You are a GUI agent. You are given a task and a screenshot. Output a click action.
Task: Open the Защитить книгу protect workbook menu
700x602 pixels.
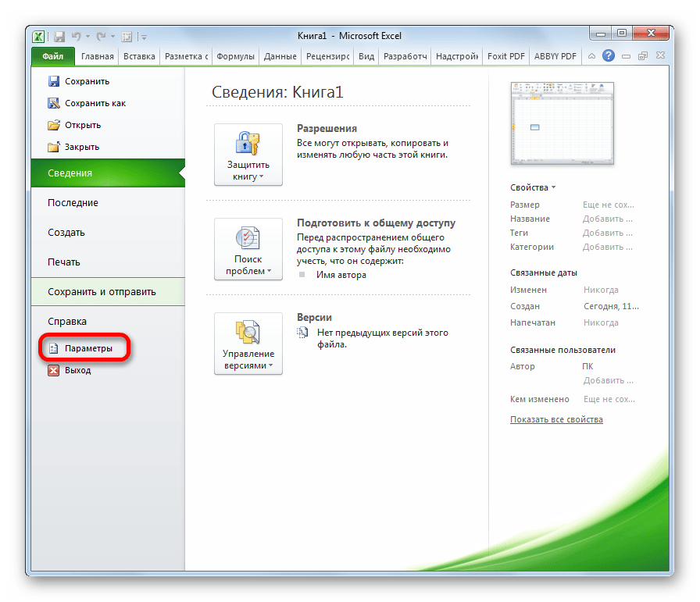(248, 155)
